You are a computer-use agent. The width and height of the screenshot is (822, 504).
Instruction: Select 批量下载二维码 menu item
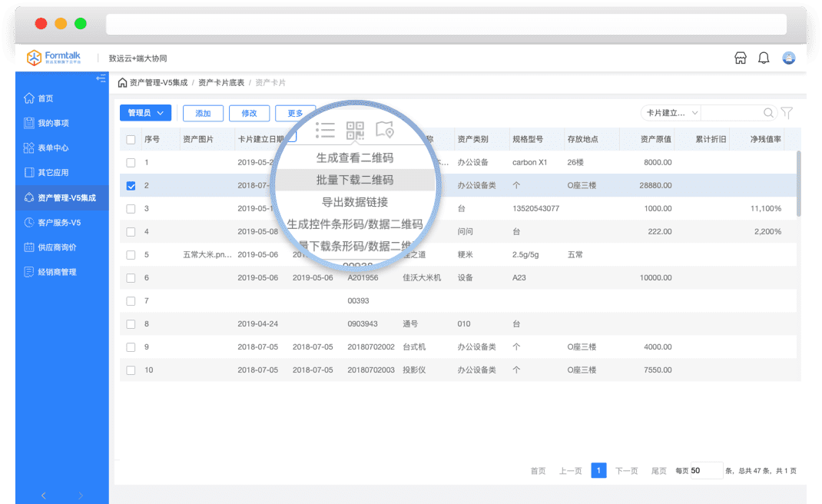(355, 180)
